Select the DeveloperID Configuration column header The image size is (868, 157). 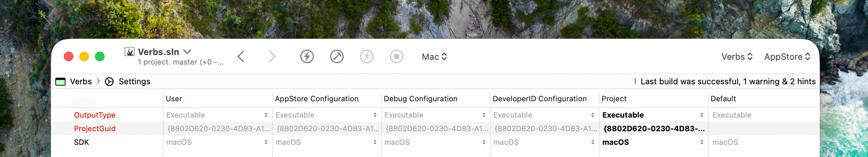coord(539,99)
